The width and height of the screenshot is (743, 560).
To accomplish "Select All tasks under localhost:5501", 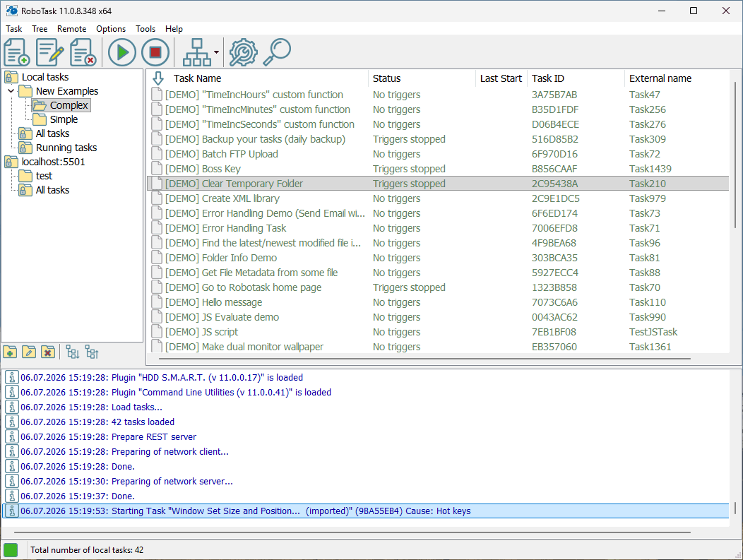I will coord(52,190).
